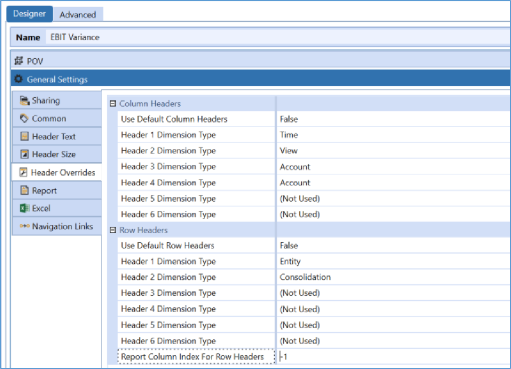Viewport: 511px width, 369px height.
Task: Change row Header 3 Dimension Type value
Action: 393,293
